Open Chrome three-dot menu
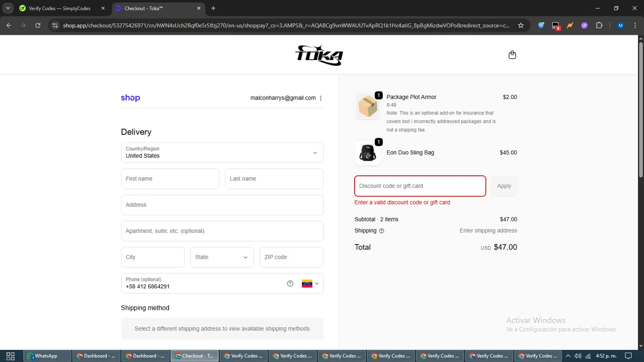644x362 pixels. pyautogui.click(x=635, y=25)
